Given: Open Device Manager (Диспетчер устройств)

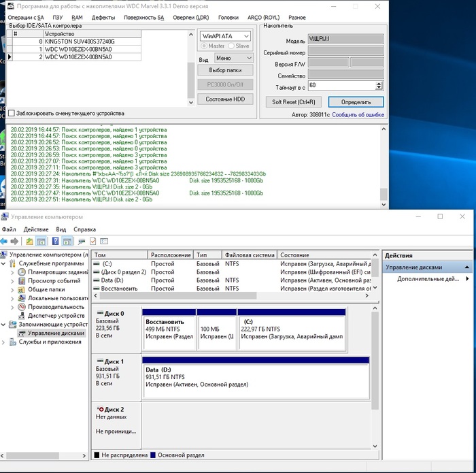Looking at the screenshot, I should click(56, 316).
